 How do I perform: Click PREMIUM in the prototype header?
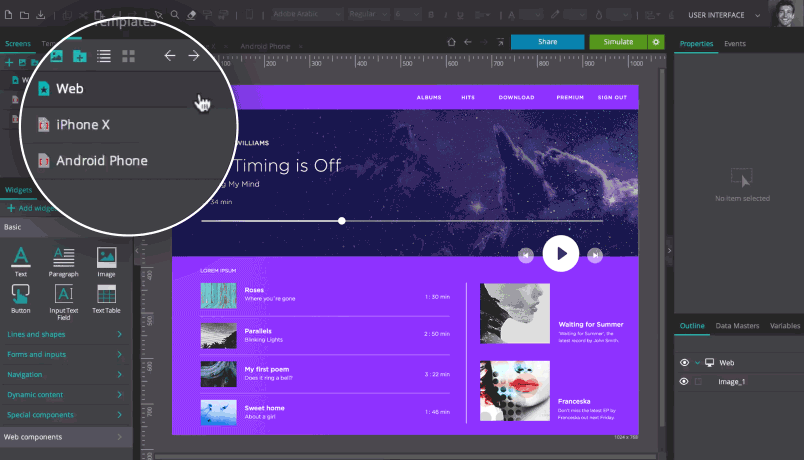tap(570, 97)
